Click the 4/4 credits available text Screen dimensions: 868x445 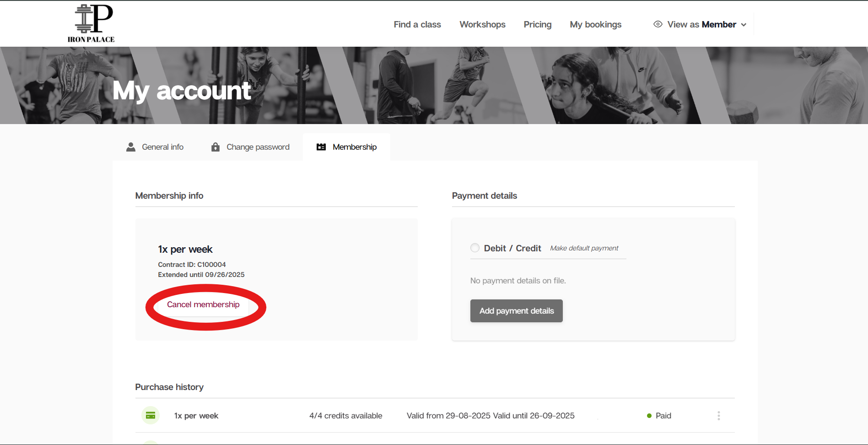pos(345,416)
